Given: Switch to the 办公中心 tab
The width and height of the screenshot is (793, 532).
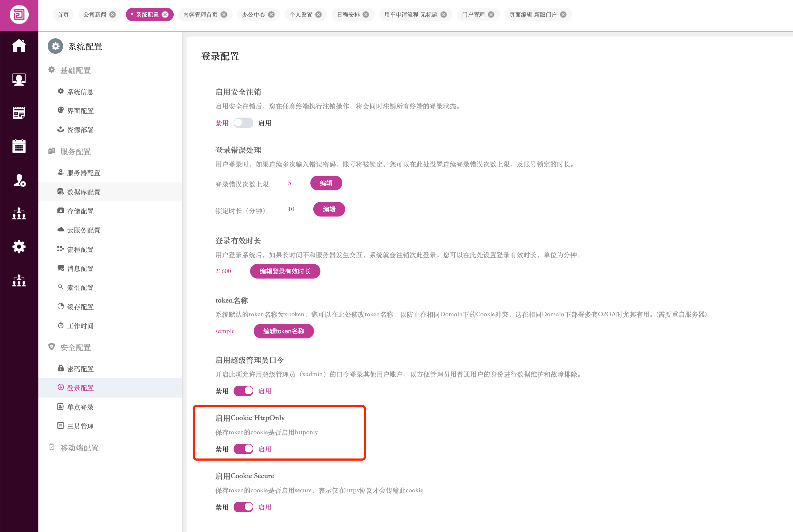Looking at the screenshot, I should (x=253, y=15).
